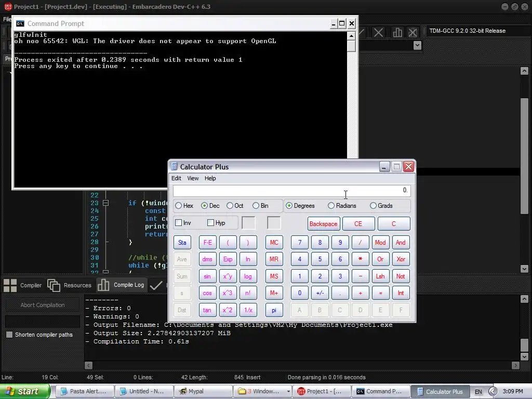Switch to Mypal browser in taskbar
The width and height of the screenshot is (532, 399).
(x=203, y=391)
